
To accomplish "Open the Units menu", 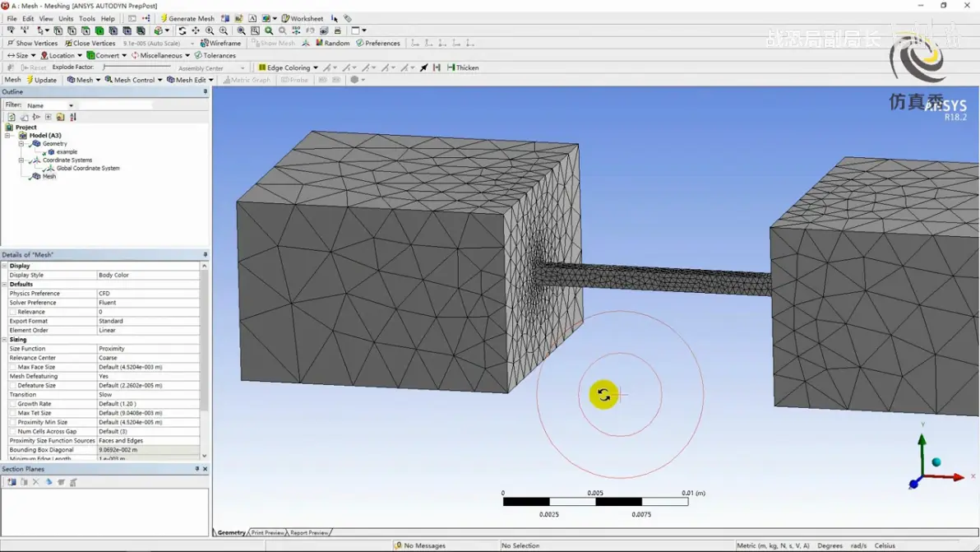I will pyautogui.click(x=66, y=19).
